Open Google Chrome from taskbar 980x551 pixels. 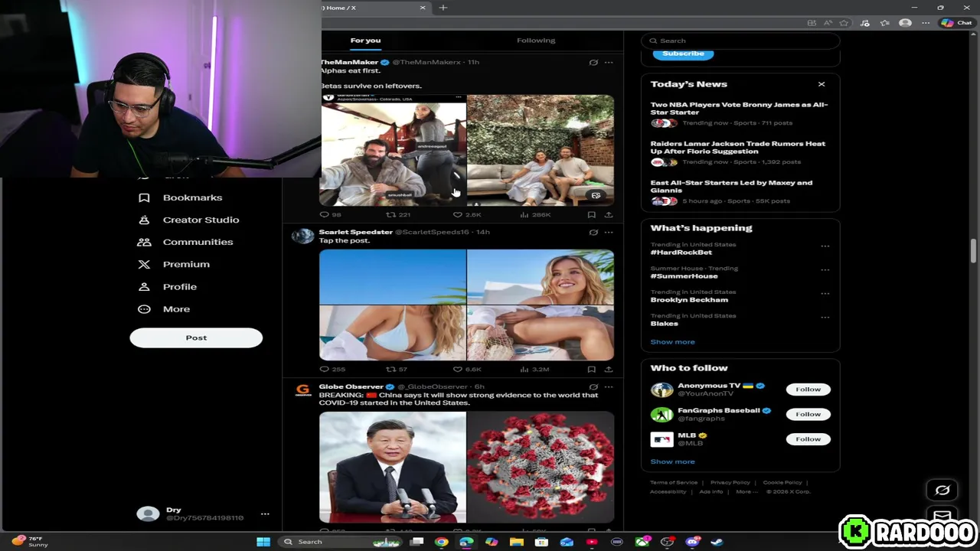441,542
